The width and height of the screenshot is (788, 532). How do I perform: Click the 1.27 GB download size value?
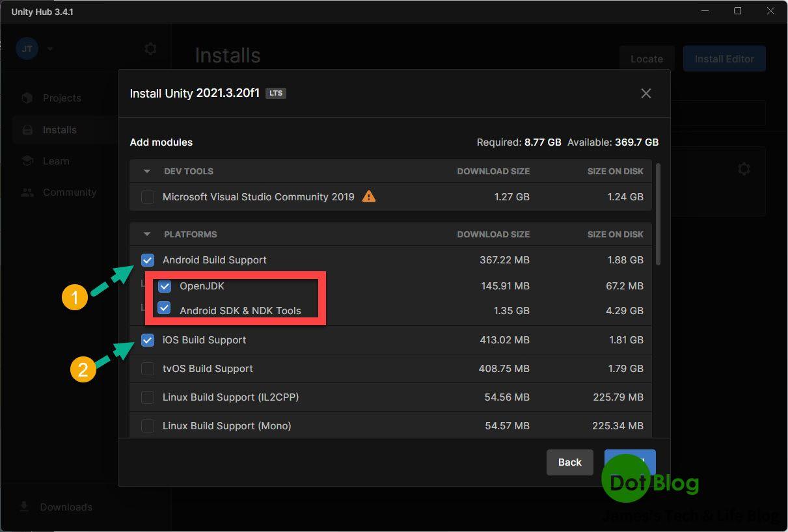point(512,196)
